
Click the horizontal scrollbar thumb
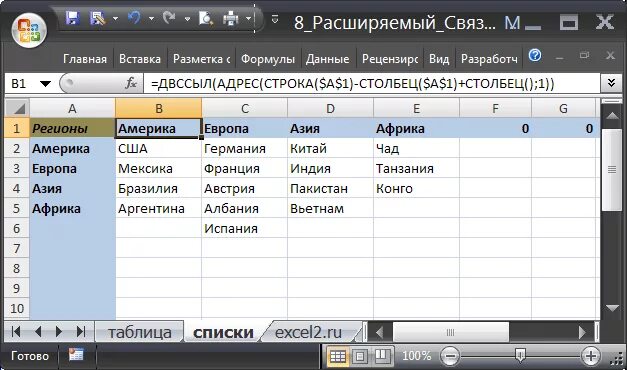[x=451, y=332]
